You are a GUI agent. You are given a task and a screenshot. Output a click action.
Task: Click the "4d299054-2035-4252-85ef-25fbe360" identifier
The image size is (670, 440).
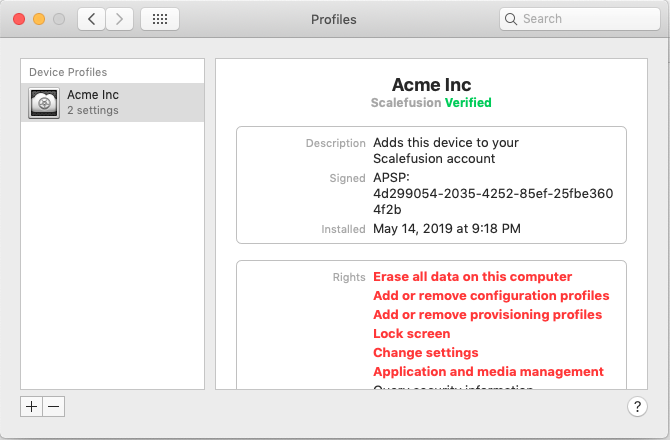493,194
